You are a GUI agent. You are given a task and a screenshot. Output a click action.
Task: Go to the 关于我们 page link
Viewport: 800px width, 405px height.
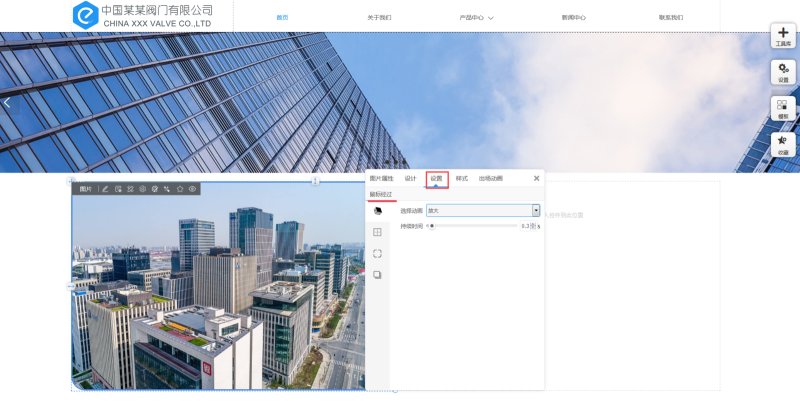[379, 17]
